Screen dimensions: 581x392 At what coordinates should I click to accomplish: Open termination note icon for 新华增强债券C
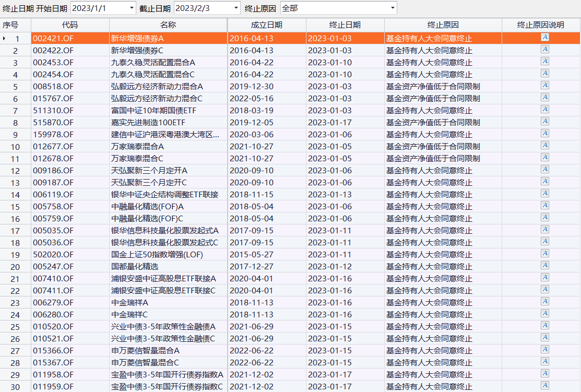coord(544,49)
